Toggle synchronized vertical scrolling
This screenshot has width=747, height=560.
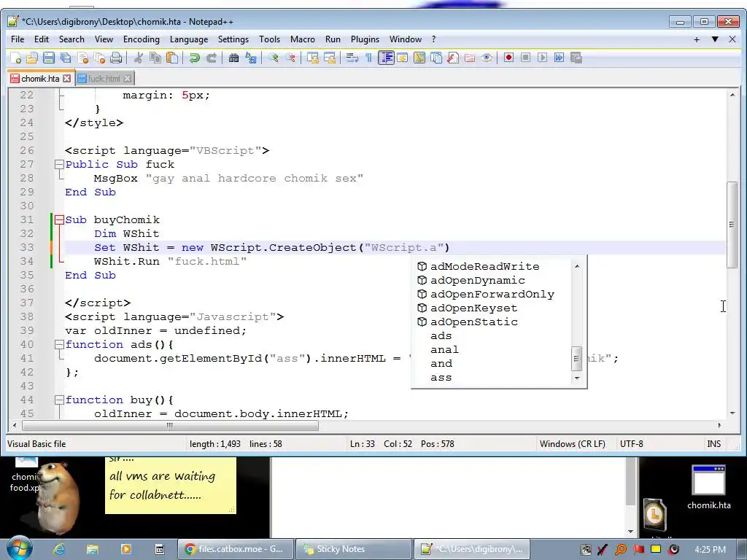(x=312, y=58)
